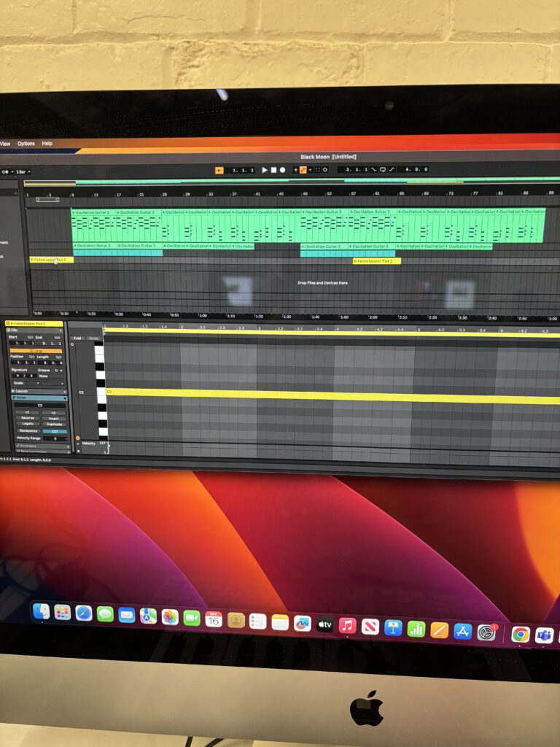Viewport: 560px width, 747px height.
Task: Toggle the Fold button in note editor
Action: click(x=77, y=338)
